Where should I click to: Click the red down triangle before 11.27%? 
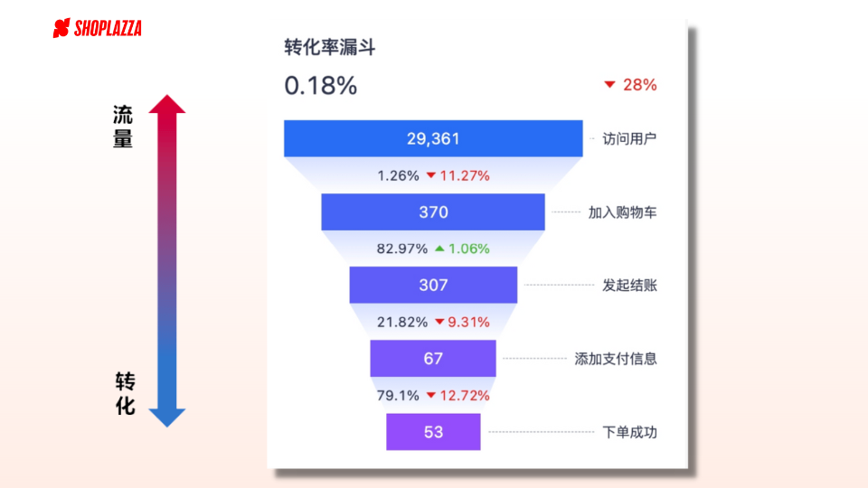coord(431,175)
